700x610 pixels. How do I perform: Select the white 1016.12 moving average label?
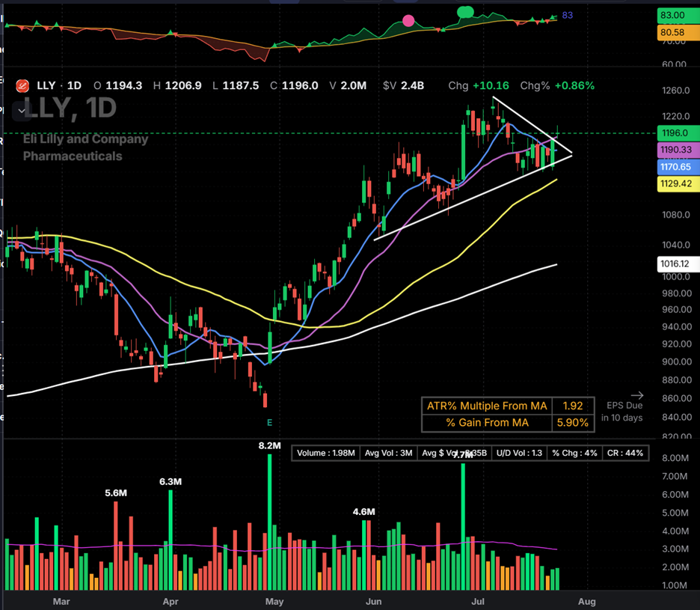click(678, 263)
